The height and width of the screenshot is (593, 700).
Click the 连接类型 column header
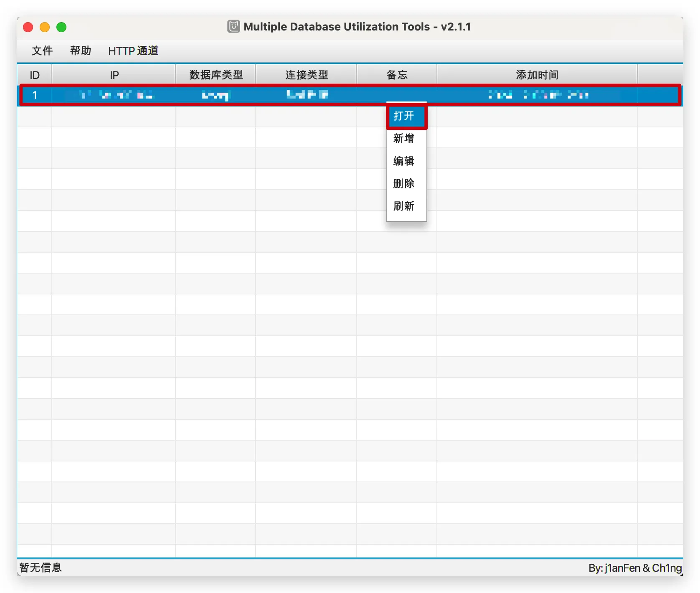(x=307, y=75)
